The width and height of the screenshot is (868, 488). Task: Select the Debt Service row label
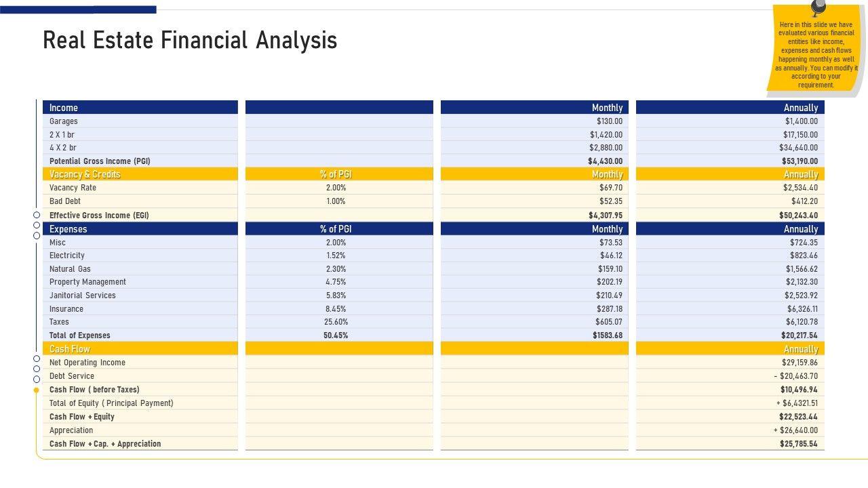tap(72, 376)
